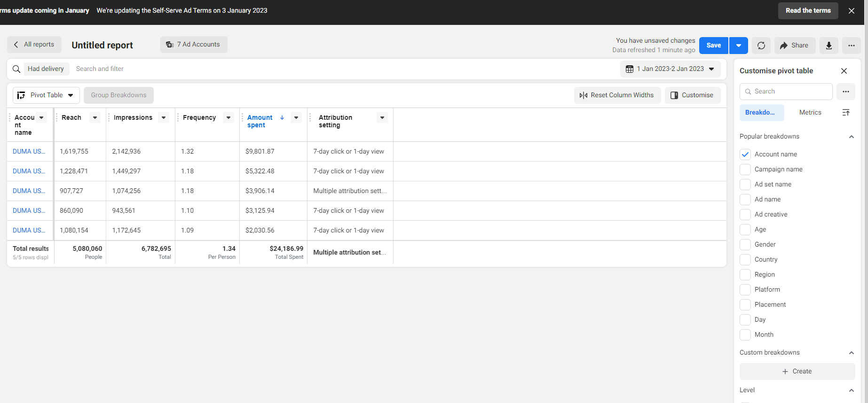Click the Multiple attribution sett... cell in the $3,906.14 row

pos(350,191)
